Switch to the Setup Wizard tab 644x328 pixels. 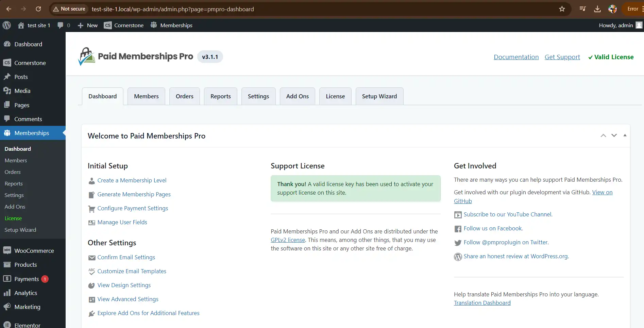point(379,96)
